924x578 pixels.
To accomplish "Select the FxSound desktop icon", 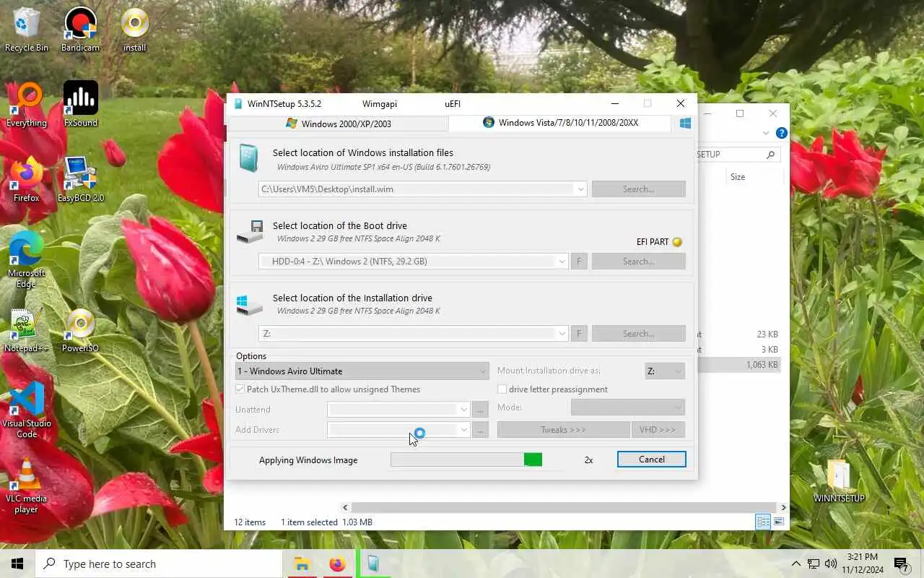I will [x=80, y=105].
